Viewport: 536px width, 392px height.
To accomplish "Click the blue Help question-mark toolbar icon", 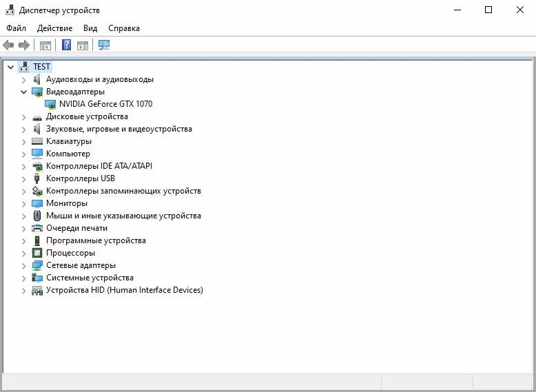I will pos(66,45).
